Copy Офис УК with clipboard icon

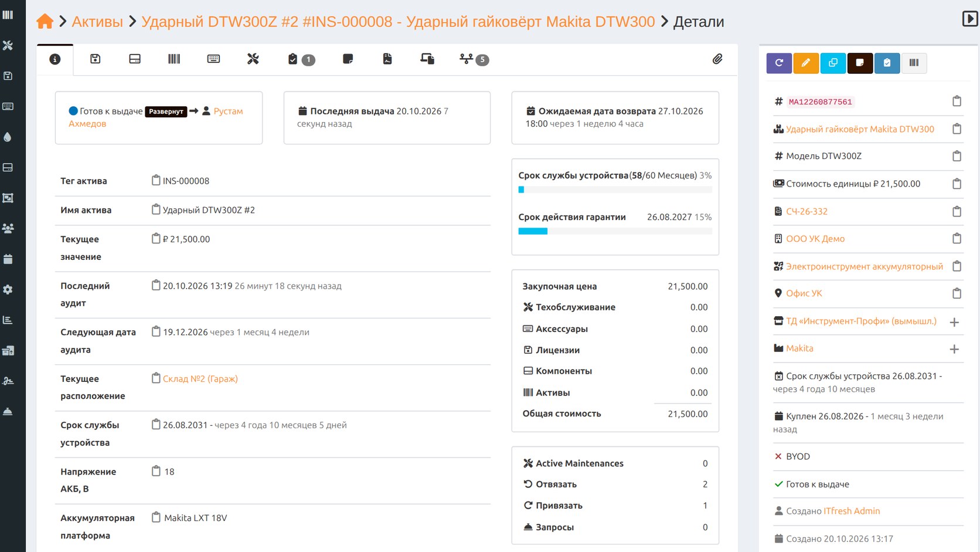click(x=957, y=293)
